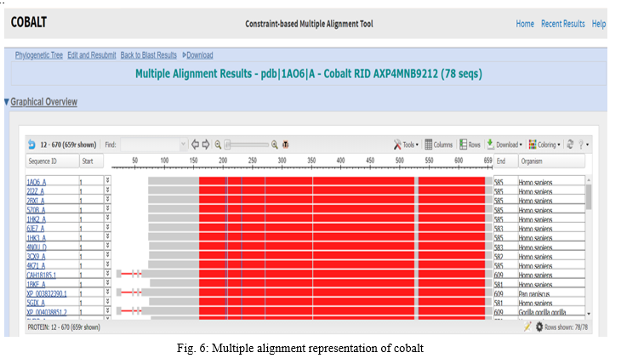Screen dimensions: 621x364
Task: Expand the row for sequence 1AO6_A
Action: (x=108, y=181)
